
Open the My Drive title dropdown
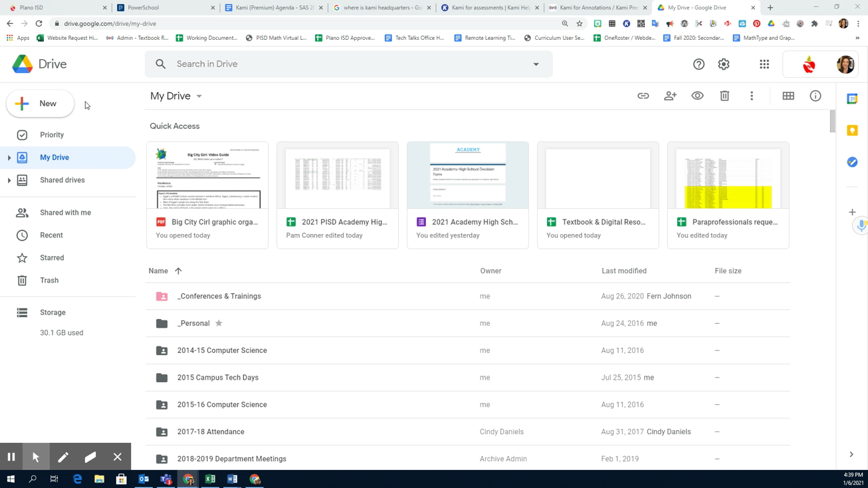click(199, 96)
